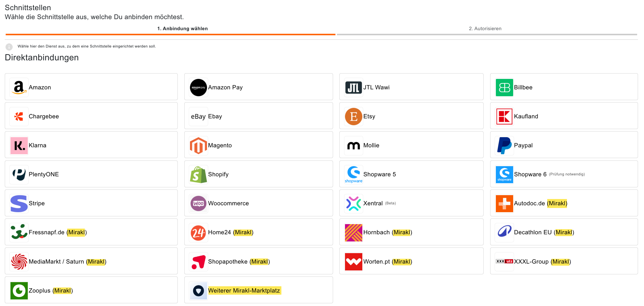The image size is (644, 306).
Task: Switch to the 2. Autorisieren step tab
Action: [x=485, y=29]
